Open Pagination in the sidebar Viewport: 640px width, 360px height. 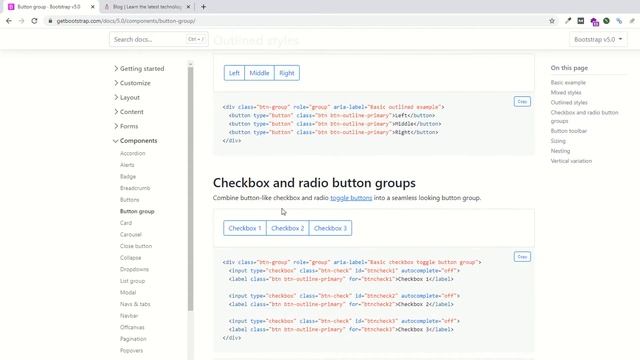(x=133, y=339)
